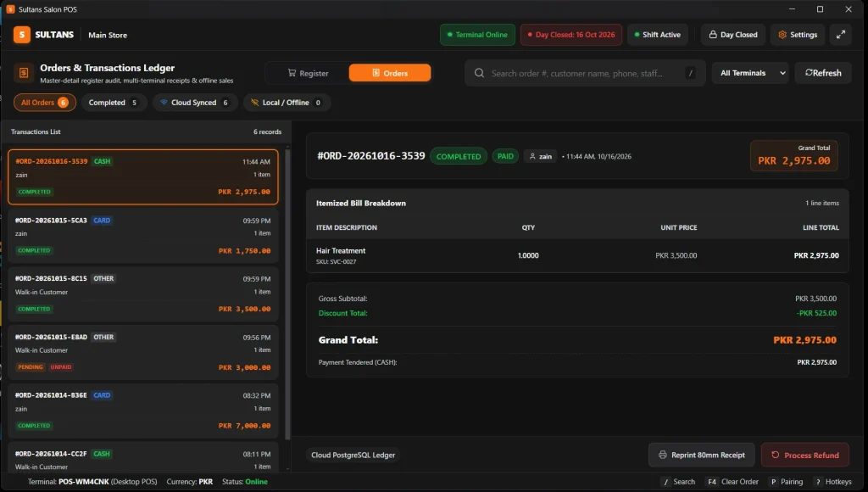
Task: Open Settings
Action: [x=798, y=34]
